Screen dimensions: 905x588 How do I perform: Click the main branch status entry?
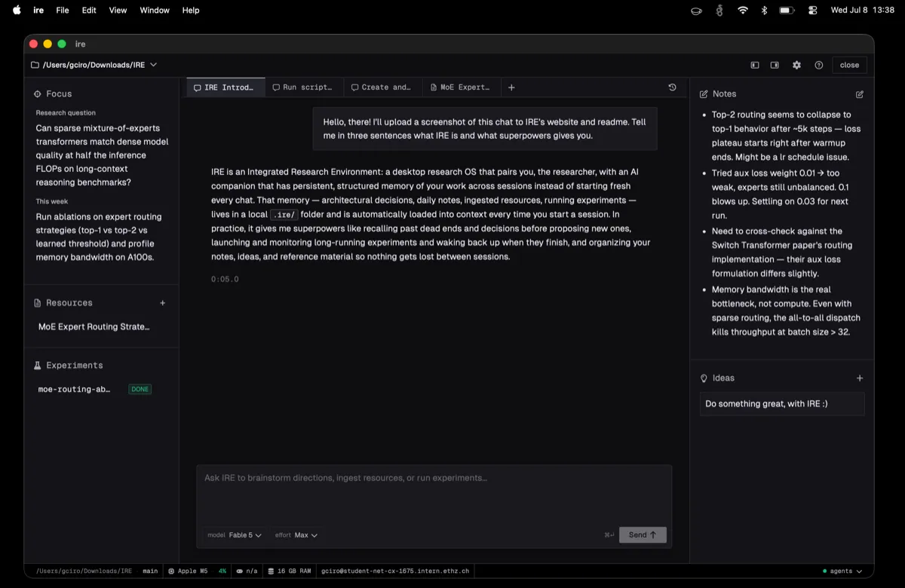click(x=150, y=571)
